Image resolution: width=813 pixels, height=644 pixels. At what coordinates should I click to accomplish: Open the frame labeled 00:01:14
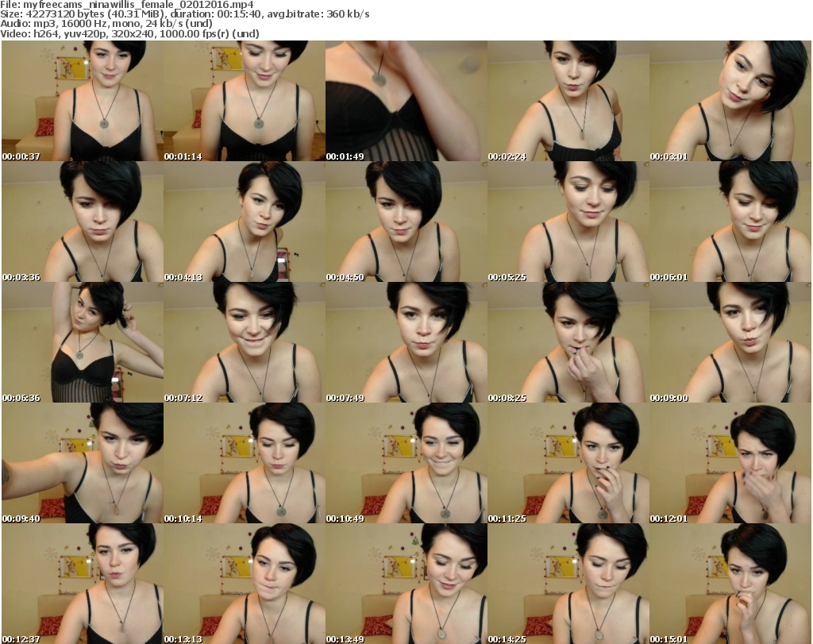tap(245, 101)
